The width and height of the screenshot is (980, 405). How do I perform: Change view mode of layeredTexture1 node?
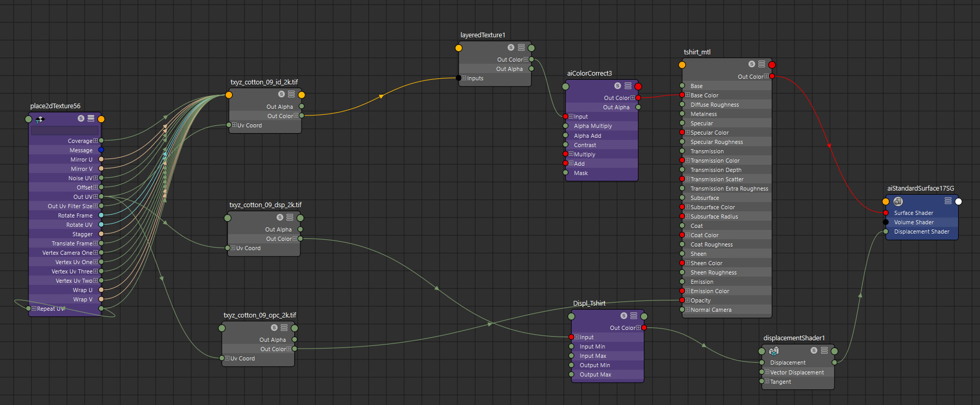[x=521, y=47]
